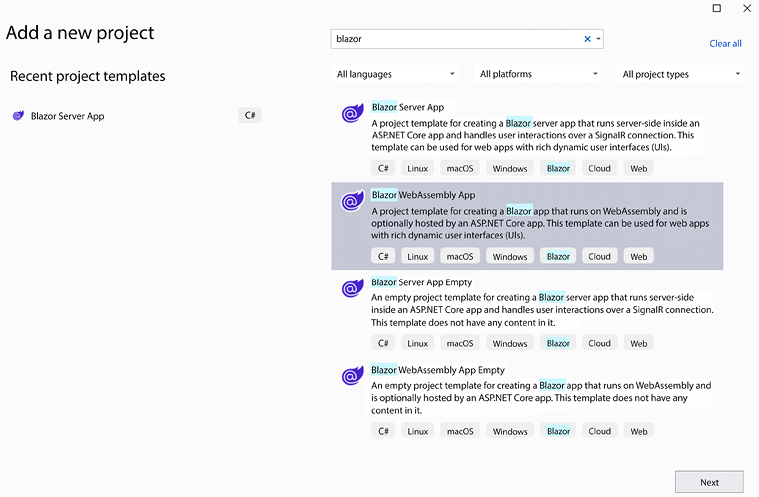This screenshot has width=759, height=497.
Task: Click the Blazor tag under Blazor WebAssembly App Empty
Action: coord(558,431)
